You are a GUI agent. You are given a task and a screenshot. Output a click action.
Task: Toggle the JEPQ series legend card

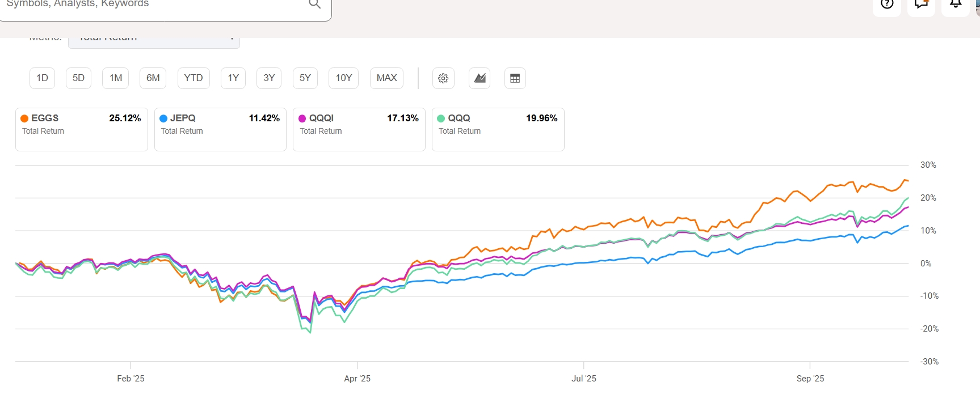click(220, 129)
